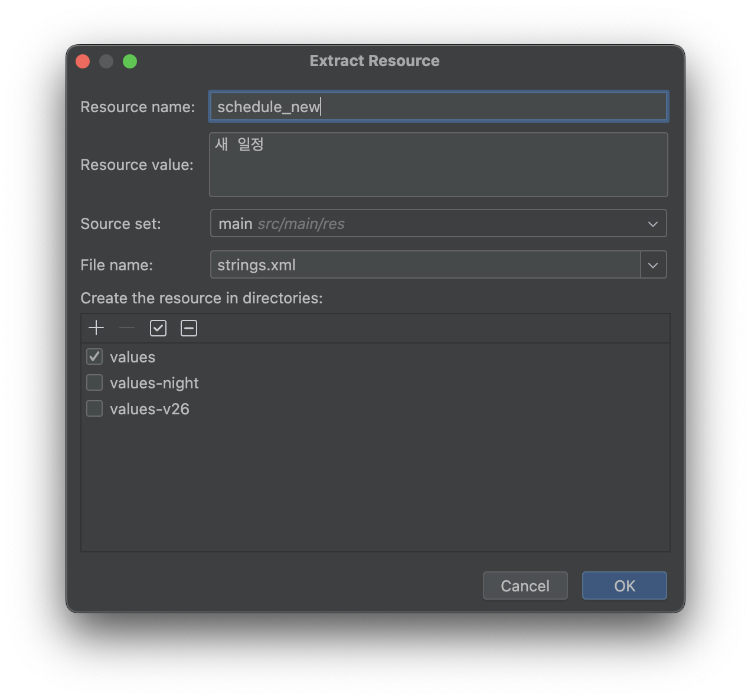Add a new resource directory with plus icon

[x=96, y=328]
